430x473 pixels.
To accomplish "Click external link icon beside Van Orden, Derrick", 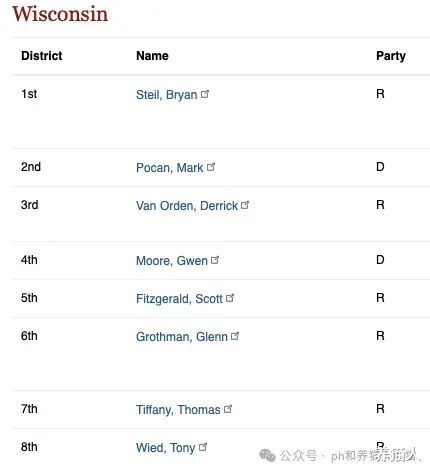I will 245,205.
